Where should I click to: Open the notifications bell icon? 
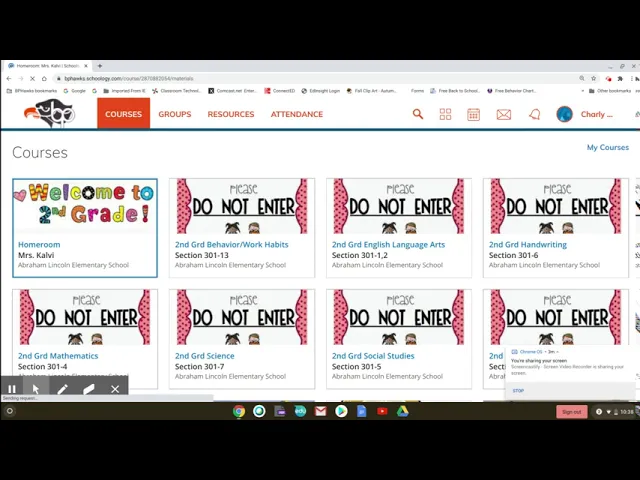pyautogui.click(x=535, y=114)
